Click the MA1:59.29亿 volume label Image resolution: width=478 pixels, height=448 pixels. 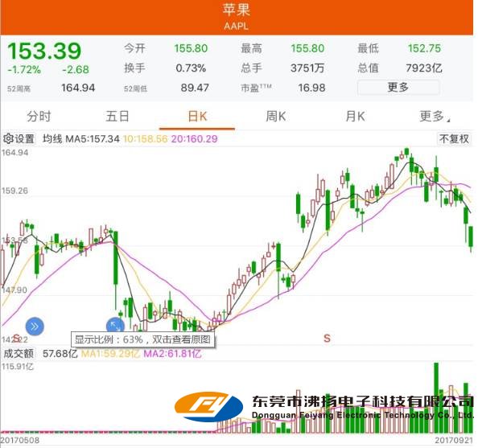pyautogui.click(x=110, y=354)
